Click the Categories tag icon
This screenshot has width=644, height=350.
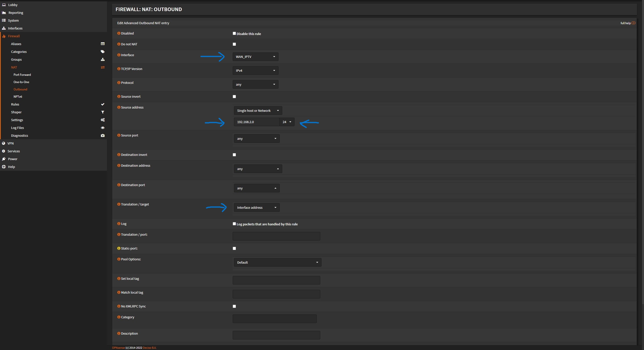103,52
